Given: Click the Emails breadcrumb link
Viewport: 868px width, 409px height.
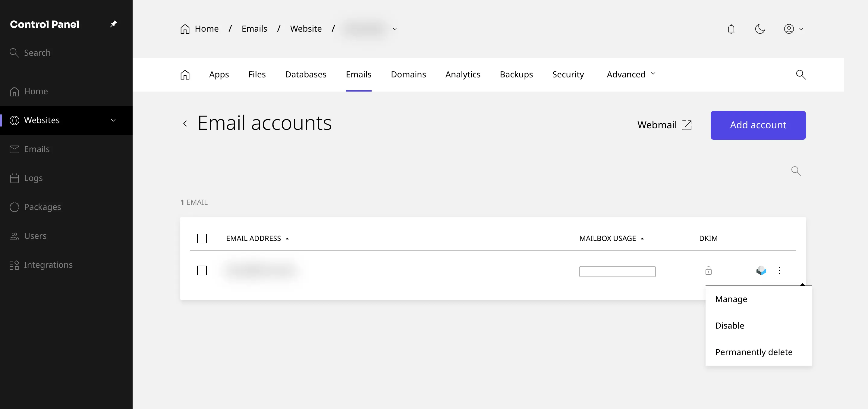Looking at the screenshot, I should tap(254, 29).
